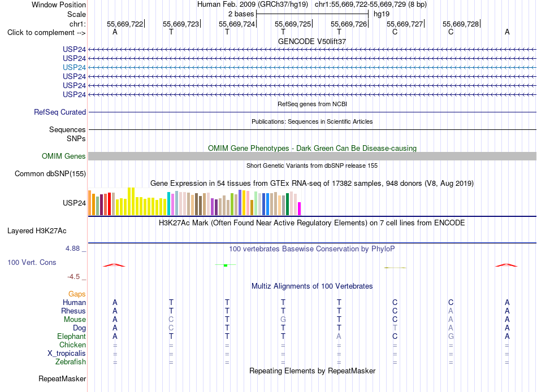
Task: Select the Scale track label
Action: click(76, 14)
